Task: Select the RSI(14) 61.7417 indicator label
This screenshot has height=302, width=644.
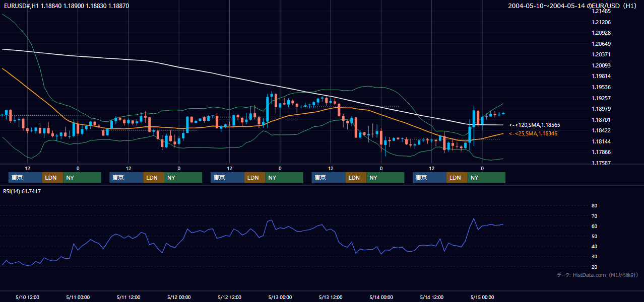Action: 22,191
